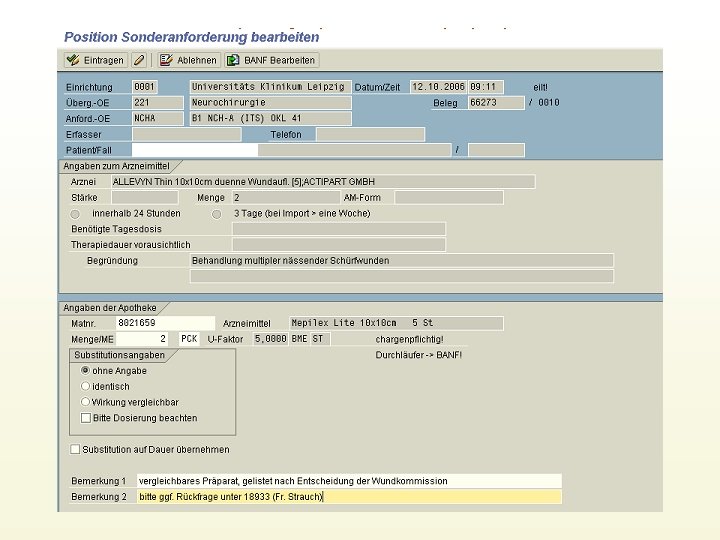Click the 'Neurochirurgie' field
This screenshot has height=540, width=720.
pos(270,102)
